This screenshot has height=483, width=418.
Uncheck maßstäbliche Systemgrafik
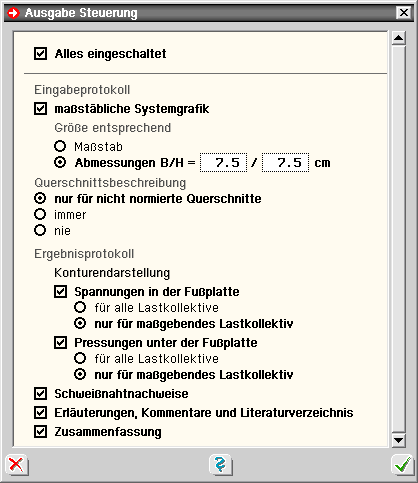tap(41, 109)
